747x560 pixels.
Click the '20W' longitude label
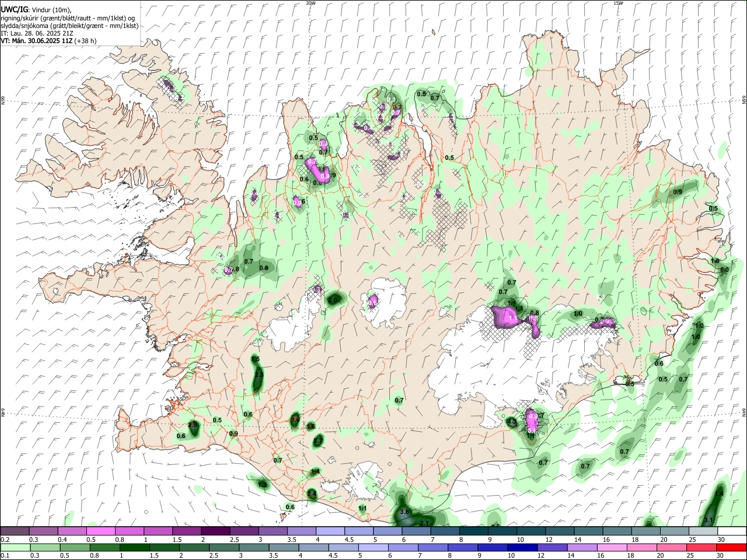(x=310, y=2)
